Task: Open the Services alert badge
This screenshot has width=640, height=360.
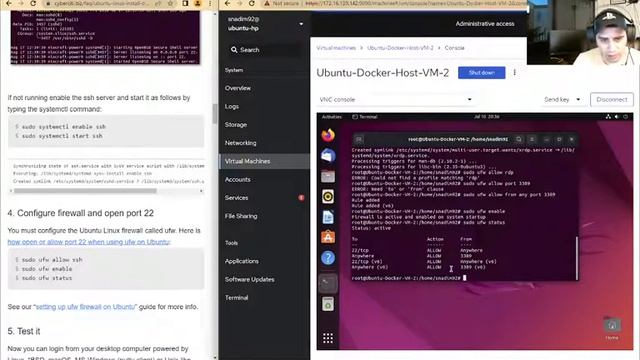Action: (301, 198)
